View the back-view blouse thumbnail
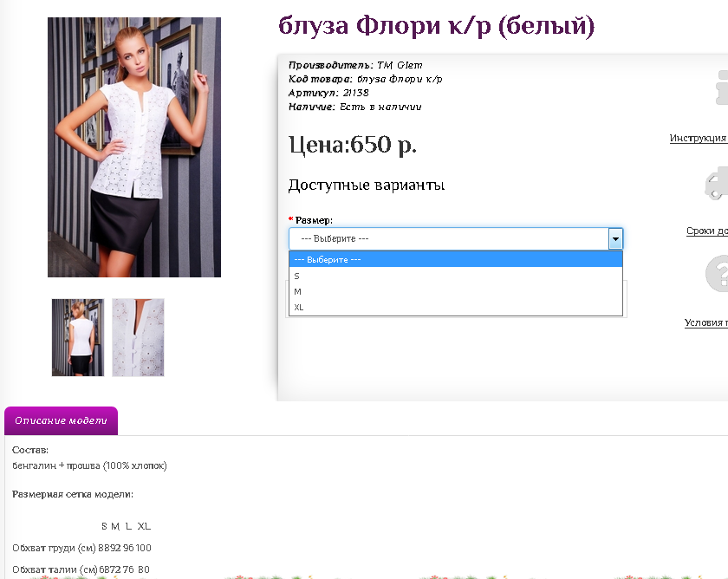The width and height of the screenshot is (728, 579). [x=78, y=337]
